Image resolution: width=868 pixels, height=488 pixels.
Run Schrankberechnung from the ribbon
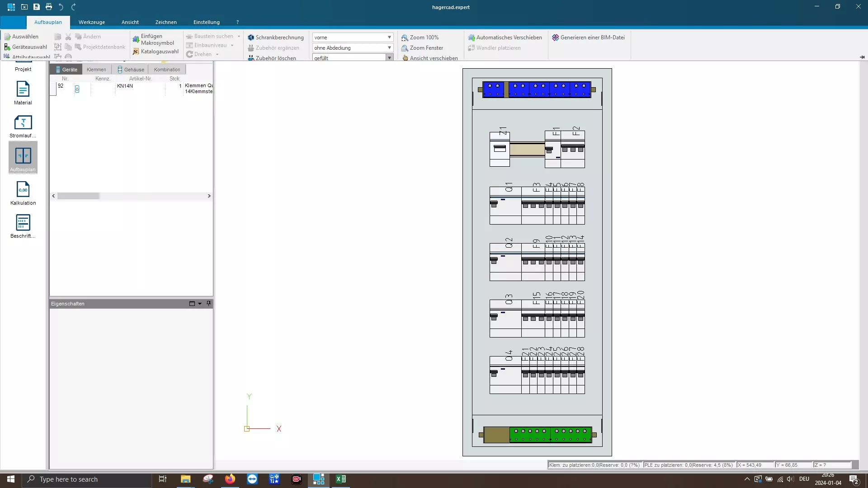275,38
